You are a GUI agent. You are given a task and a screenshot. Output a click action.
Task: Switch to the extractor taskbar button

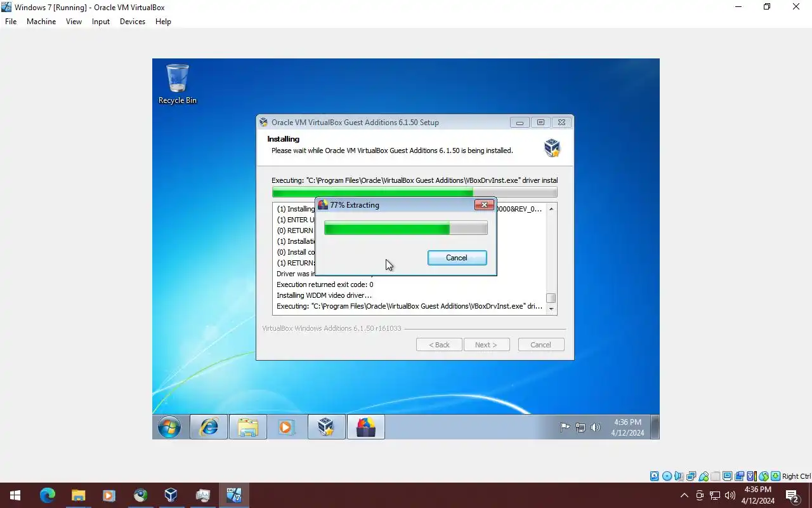366,427
